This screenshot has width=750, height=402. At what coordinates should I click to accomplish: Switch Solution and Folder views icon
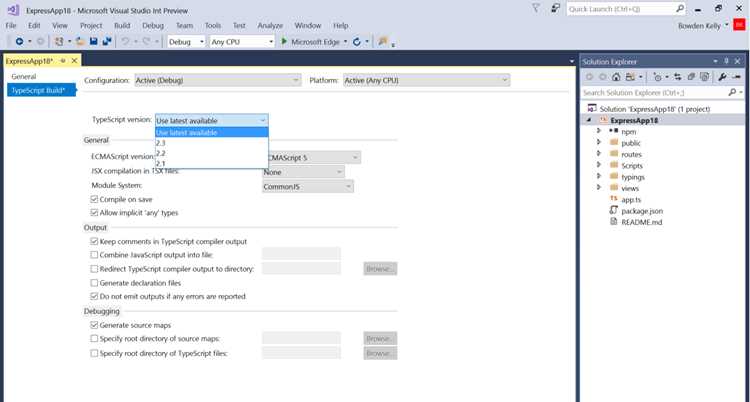(x=630, y=77)
